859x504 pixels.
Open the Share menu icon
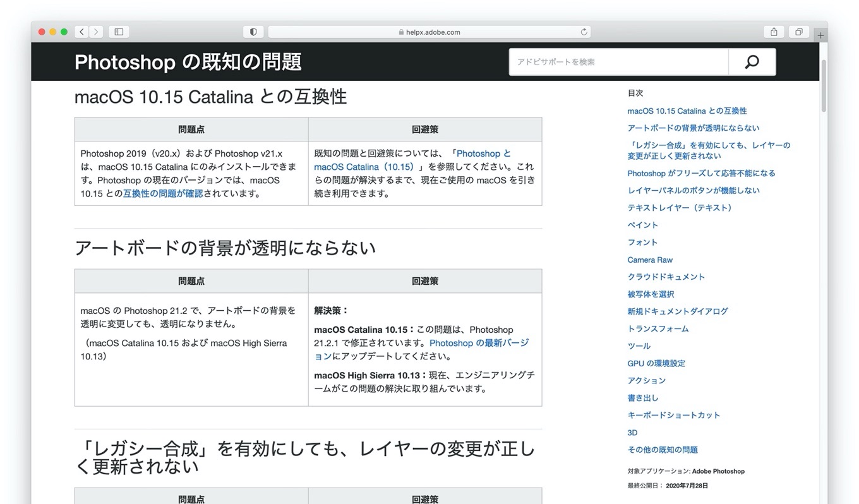(774, 32)
